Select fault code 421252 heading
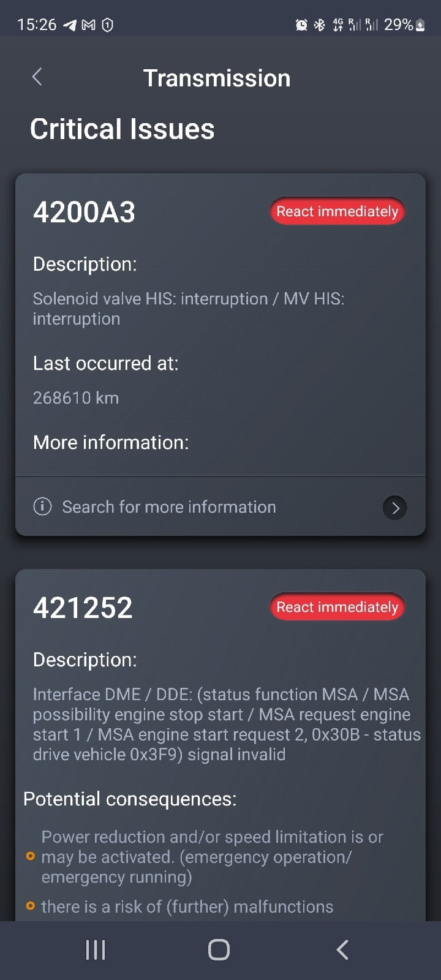 click(83, 608)
